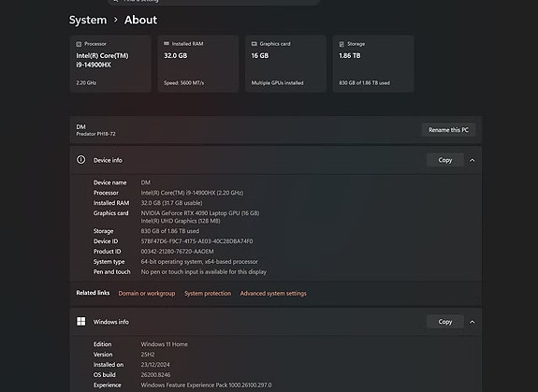Click the Installed RAM icon

pyautogui.click(x=167, y=44)
